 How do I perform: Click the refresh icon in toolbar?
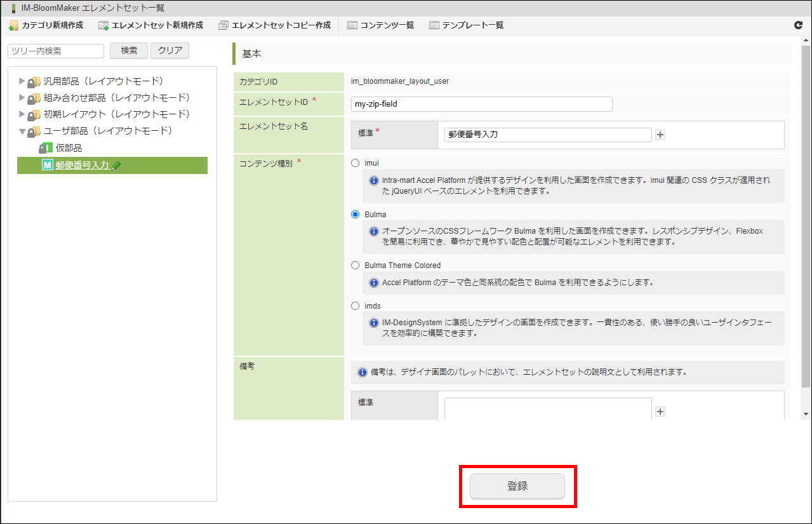point(798,25)
